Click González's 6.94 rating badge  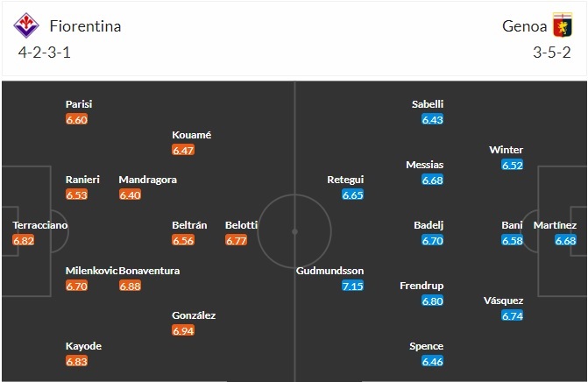[183, 330]
